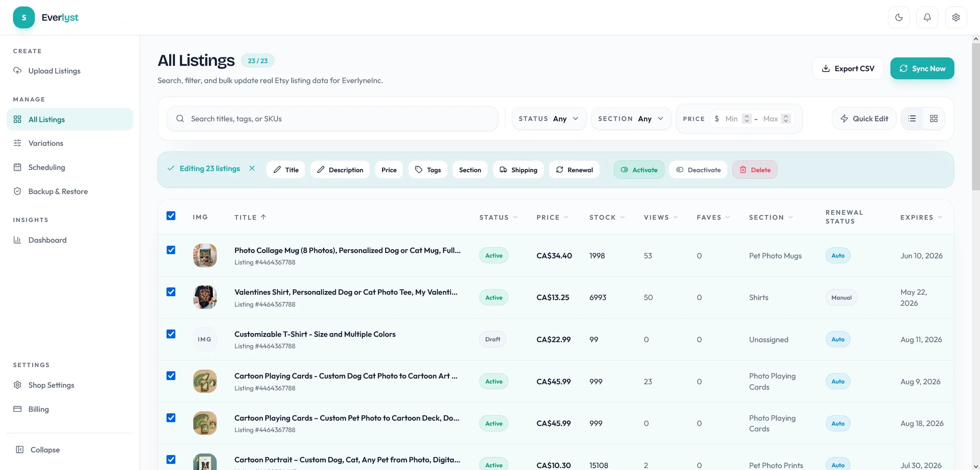The image size is (980, 470).
Task: Open the Section Any filter dropdown
Action: [x=631, y=119]
